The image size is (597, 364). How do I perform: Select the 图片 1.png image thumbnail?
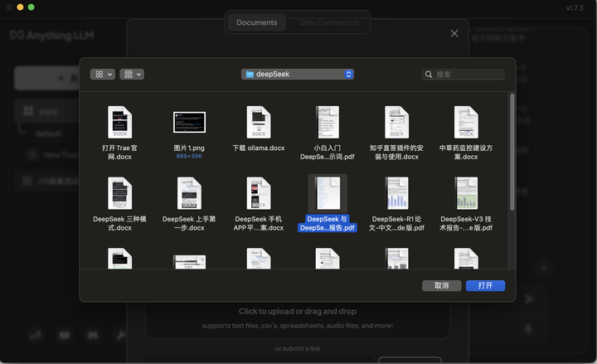pos(189,122)
